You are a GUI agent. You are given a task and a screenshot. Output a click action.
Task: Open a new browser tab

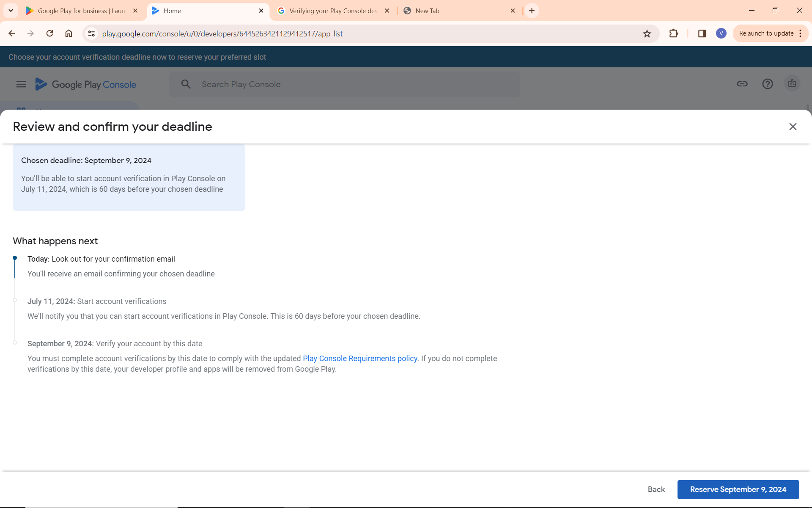pos(532,11)
